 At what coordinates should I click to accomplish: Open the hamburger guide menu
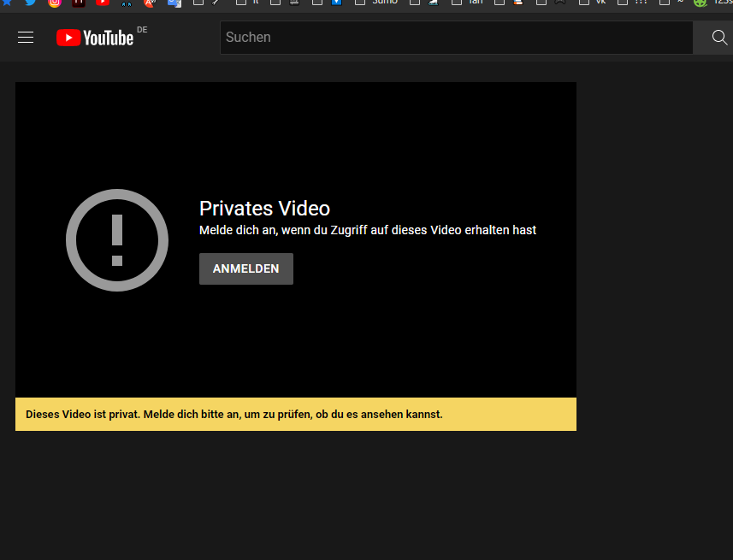pos(26,37)
